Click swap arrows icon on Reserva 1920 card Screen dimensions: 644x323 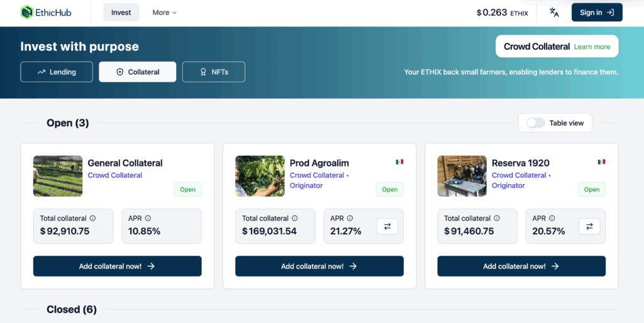[589, 226]
